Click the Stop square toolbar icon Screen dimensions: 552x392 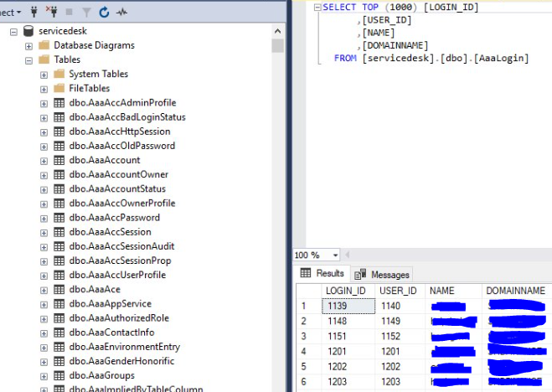[x=69, y=13]
